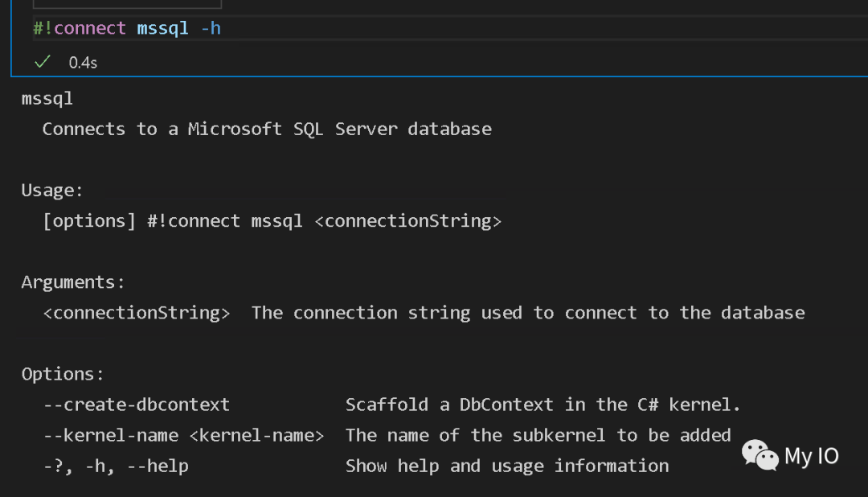Click the "My IO" watermark text

coord(811,456)
